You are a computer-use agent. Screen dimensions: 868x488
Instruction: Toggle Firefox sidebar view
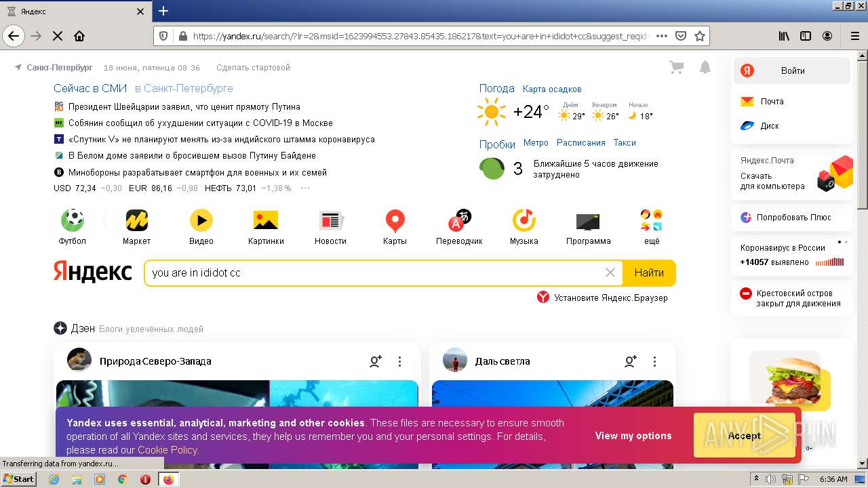pos(806,36)
